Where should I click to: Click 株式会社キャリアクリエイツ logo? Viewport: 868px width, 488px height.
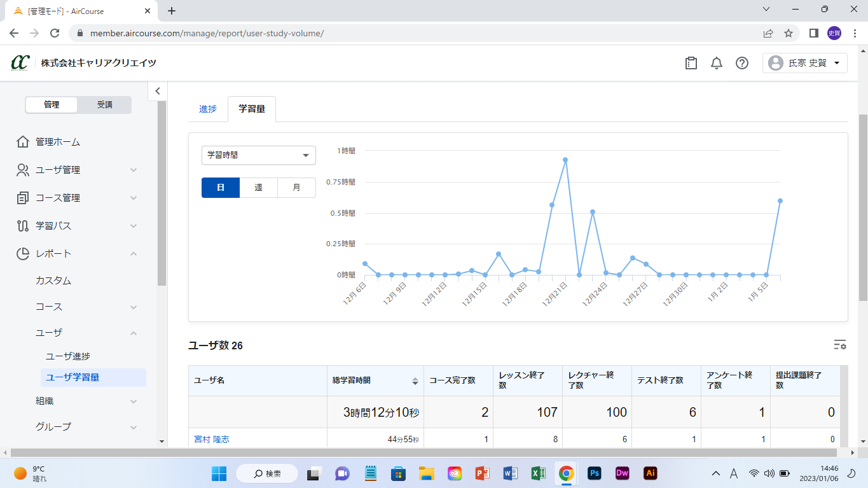[83, 63]
